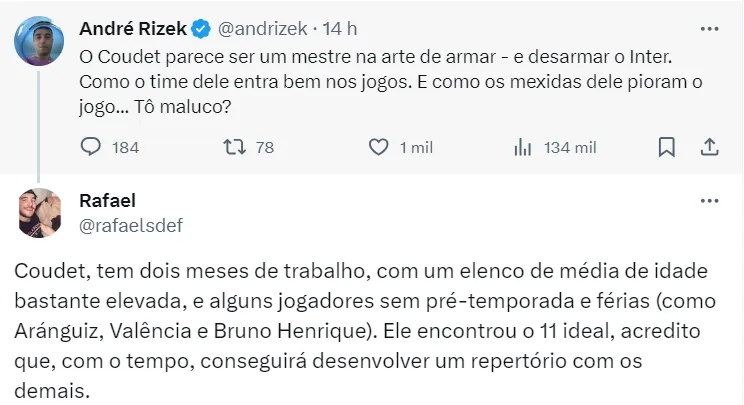Open André Rizek's profile picture
744x405 pixels.
pyautogui.click(x=39, y=41)
